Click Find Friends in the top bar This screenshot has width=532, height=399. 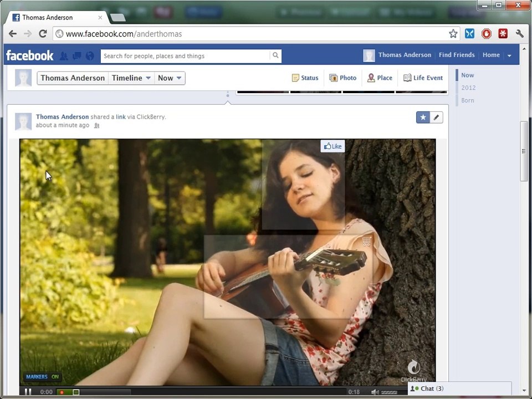coord(457,55)
